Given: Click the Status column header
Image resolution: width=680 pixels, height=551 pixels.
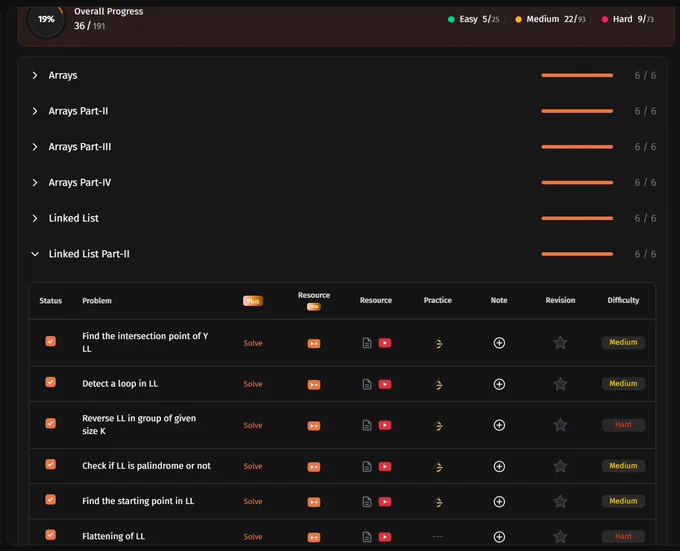Looking at the screenshot, I should (50, 300).
